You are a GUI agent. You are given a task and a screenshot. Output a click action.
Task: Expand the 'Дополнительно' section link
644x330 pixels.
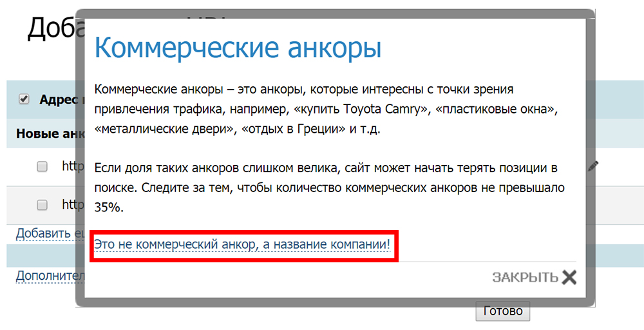click(x=45, y=276)
